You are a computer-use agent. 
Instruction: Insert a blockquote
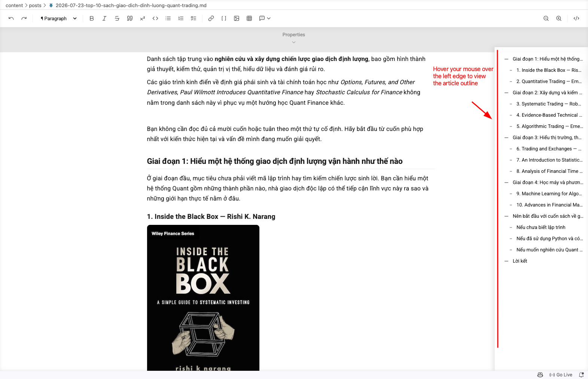tap(130, 18)
